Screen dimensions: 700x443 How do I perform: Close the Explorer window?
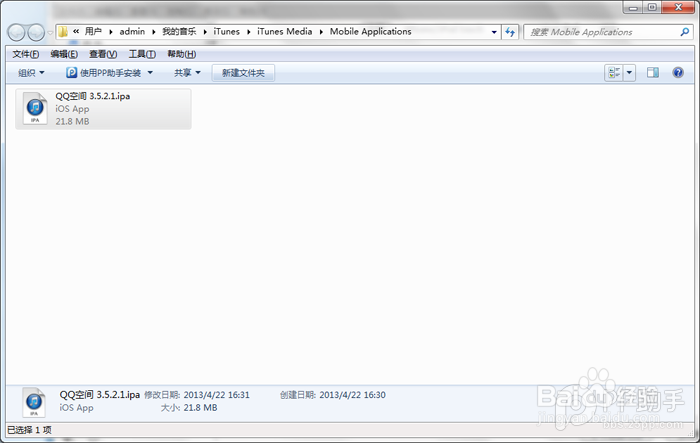(x=678, y=8)
